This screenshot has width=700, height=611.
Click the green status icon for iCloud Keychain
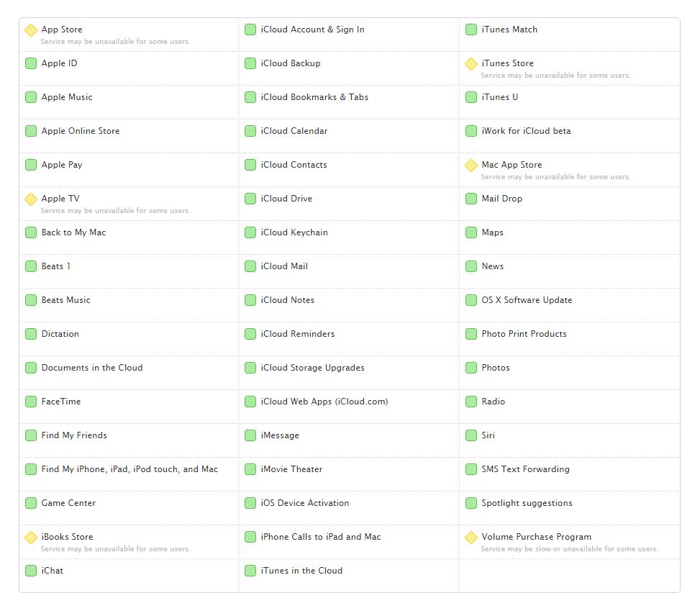point(250,232)
